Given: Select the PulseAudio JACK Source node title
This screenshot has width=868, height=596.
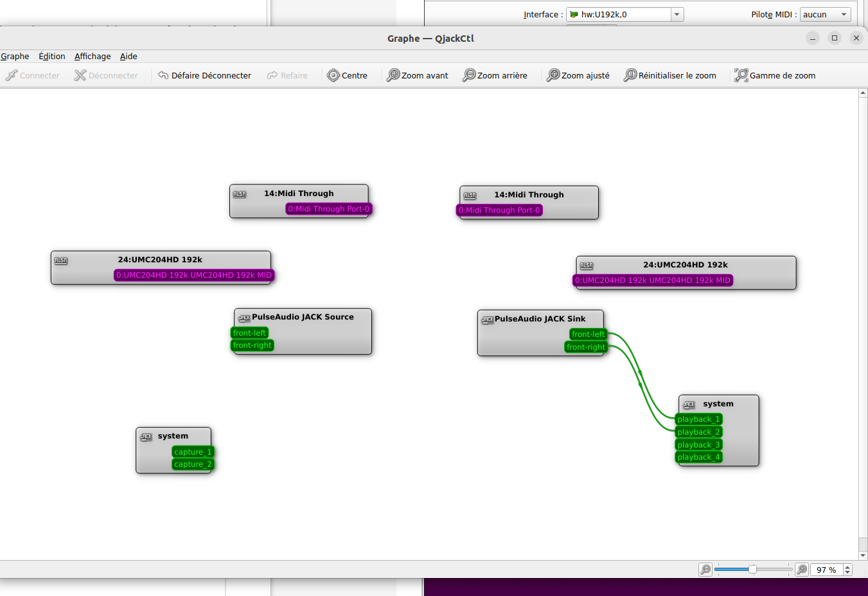Looking at the screenshot, I should (303, 317).
